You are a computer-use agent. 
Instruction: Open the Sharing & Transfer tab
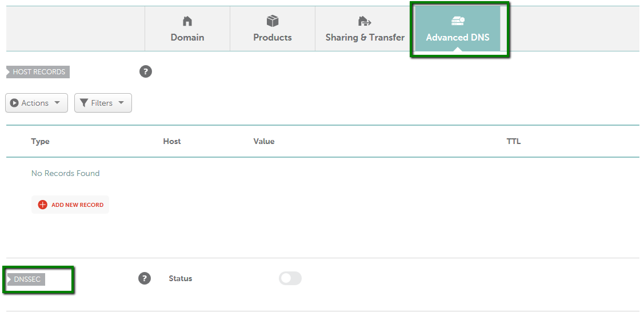click(365, 29)
